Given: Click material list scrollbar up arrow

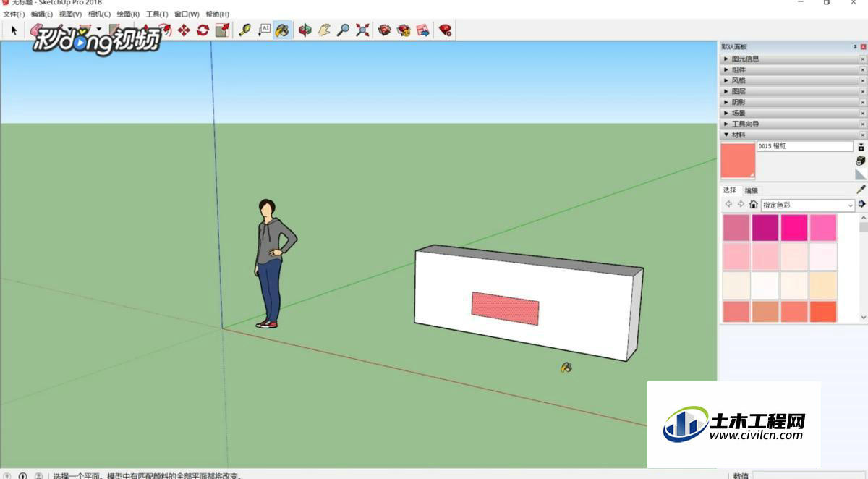Looking at the screenshot, I should tap(864, 219).
